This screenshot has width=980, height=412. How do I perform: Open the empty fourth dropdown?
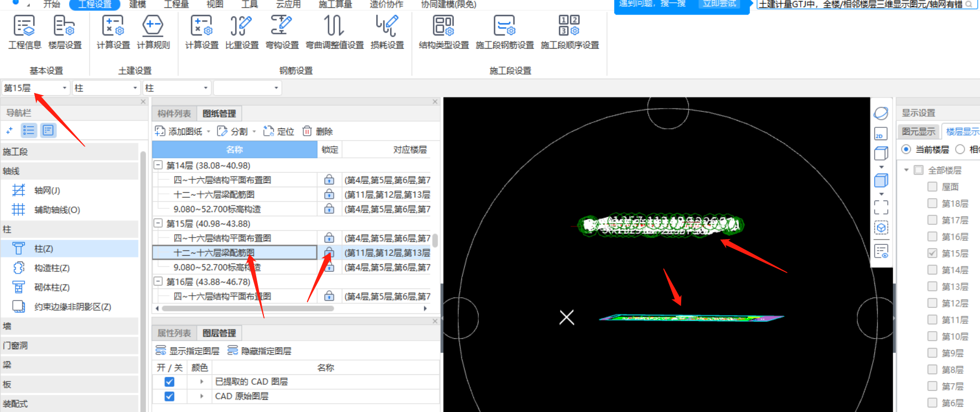[247, 88]
